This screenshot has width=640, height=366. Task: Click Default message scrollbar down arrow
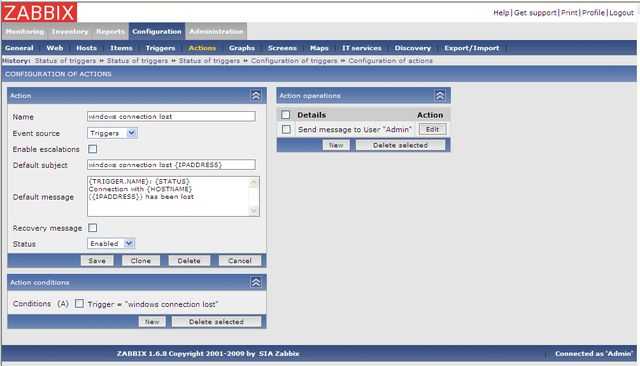click(253, 210)
